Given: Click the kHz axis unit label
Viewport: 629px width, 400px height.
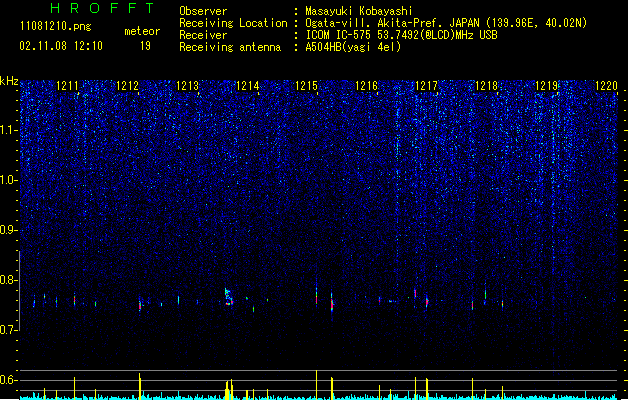Looking at the screenshot, I should 9,81.
